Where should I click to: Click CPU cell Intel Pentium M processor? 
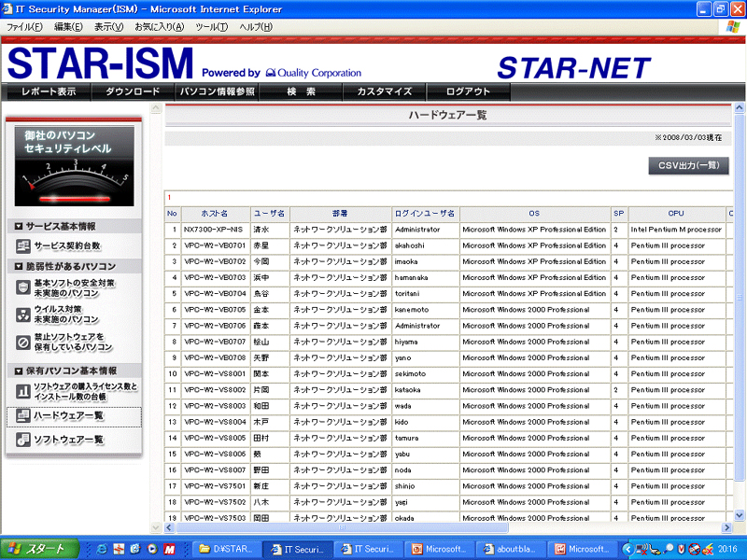click(676, 230)
